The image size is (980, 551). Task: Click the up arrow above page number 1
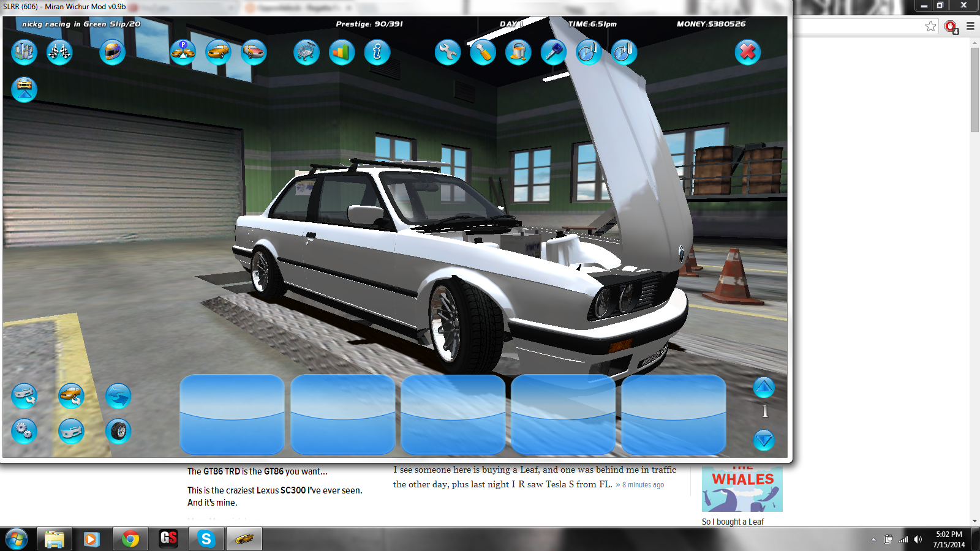[764, 388]
